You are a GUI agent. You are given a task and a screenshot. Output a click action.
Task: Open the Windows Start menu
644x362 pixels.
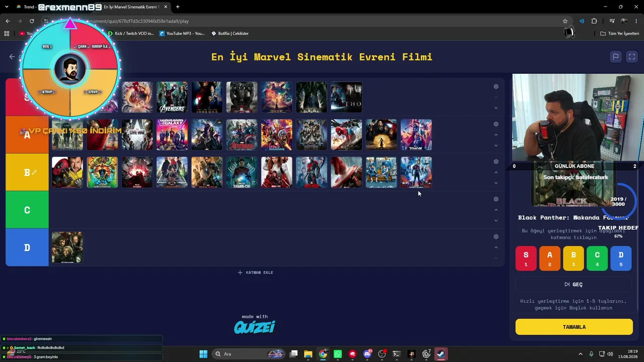click(203, 354)
